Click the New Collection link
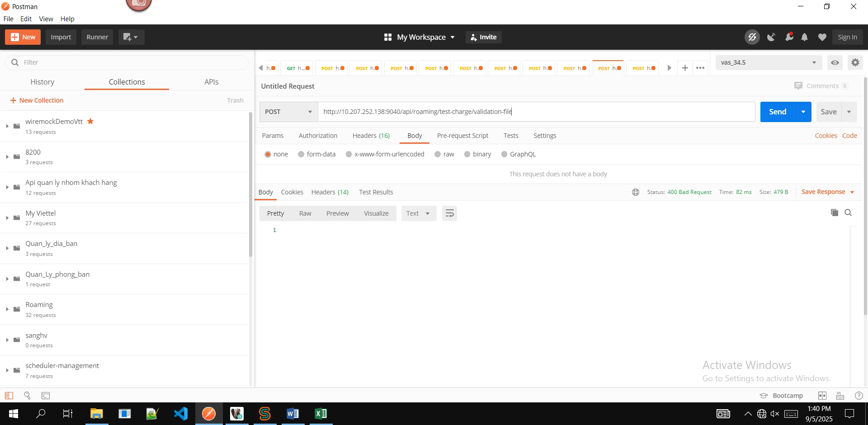 [x=37, y=100]
